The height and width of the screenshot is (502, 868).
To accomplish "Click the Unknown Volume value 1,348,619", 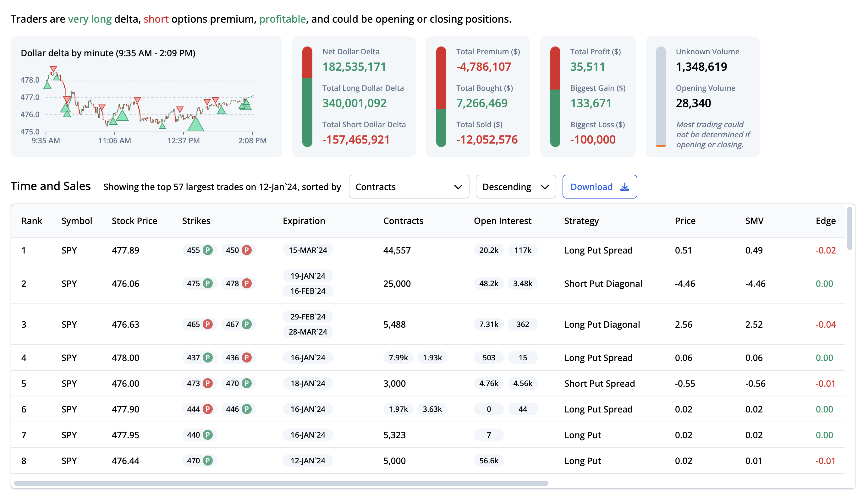I will click(701, 67).
